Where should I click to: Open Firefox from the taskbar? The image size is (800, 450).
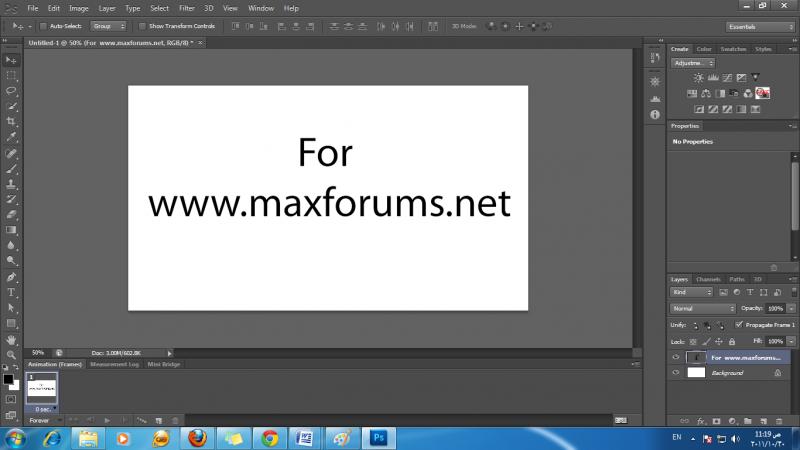(197, 438)
